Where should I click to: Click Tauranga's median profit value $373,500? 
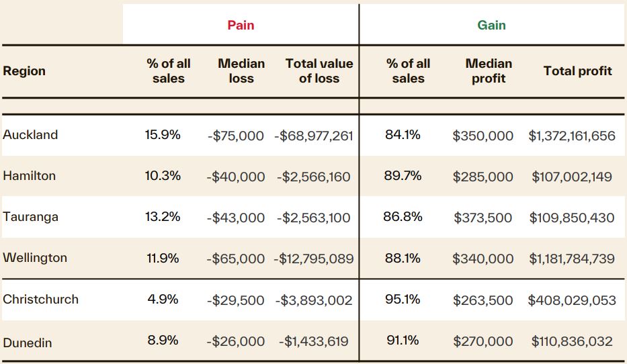tap(483, 218)
